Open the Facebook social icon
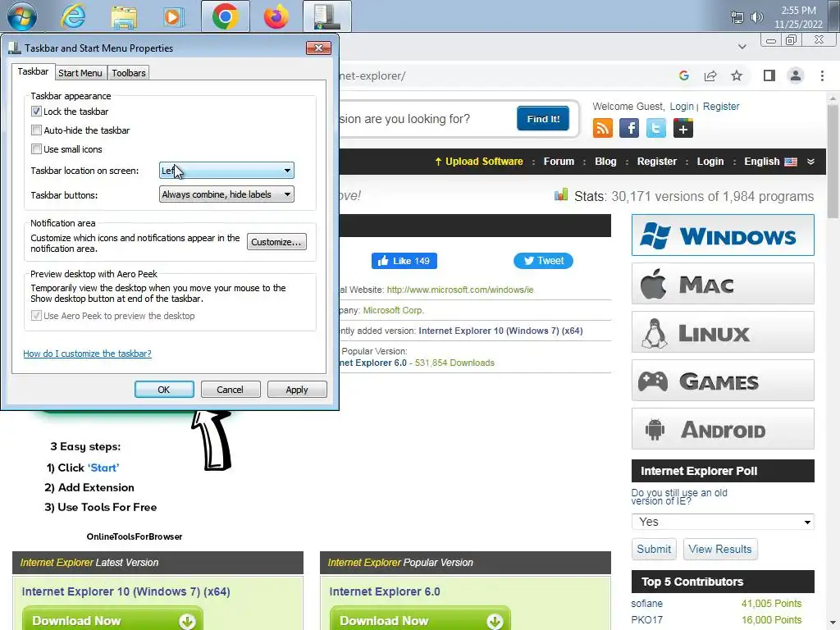 pyautogui.click(x=629, y=129)
